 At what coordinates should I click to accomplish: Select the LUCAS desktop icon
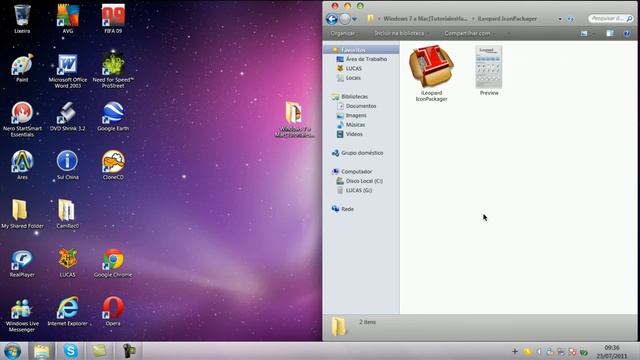click(x=67, y=263)
